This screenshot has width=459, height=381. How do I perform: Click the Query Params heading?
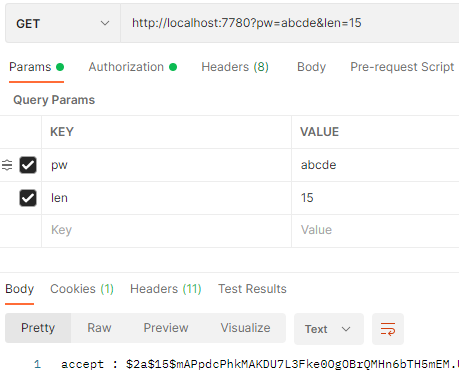(54, 100)
